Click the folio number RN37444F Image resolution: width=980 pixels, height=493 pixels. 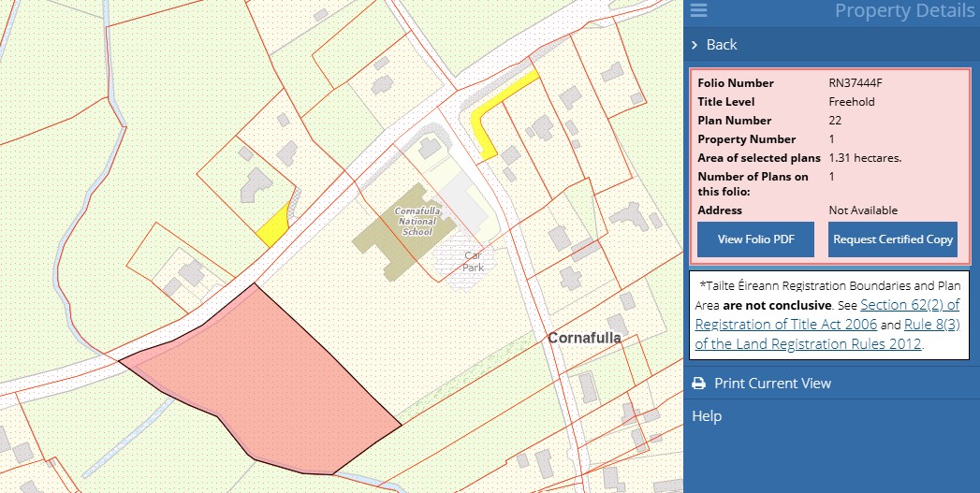point(856,83)
